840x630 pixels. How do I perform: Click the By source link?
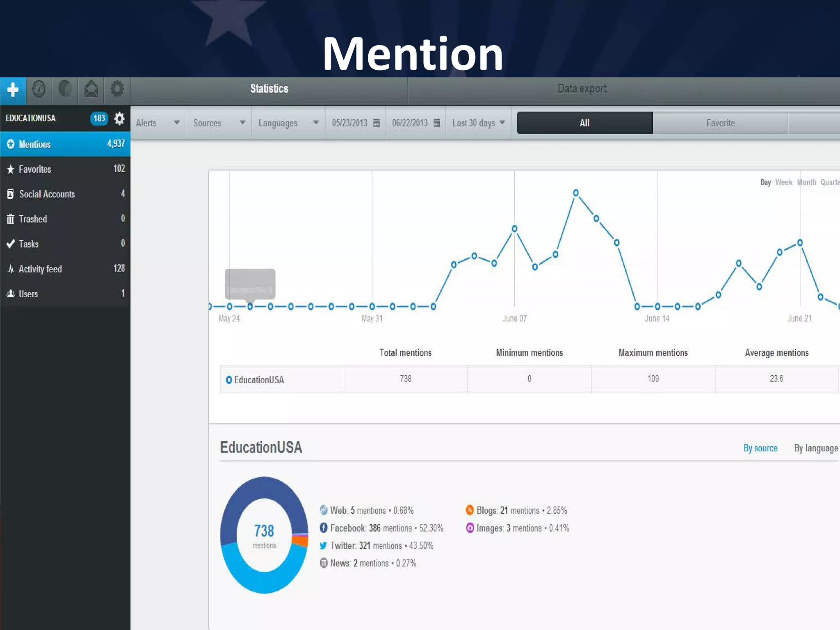(760, 448)
